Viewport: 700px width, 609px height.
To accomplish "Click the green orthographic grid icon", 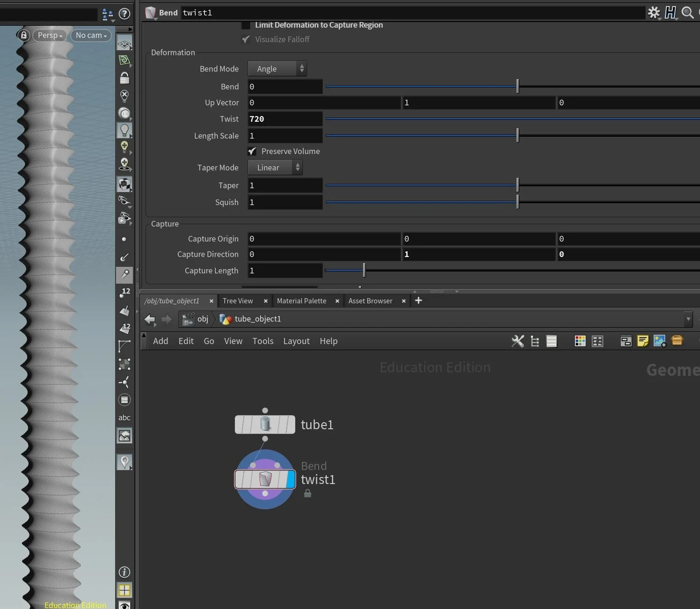I will tap(124, 60).
